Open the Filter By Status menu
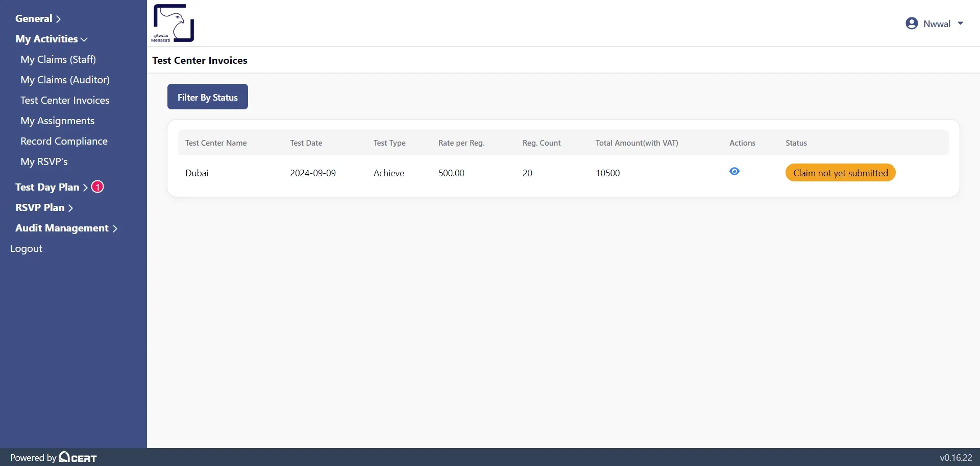The width and height of the screenshot is (980, 466). click(207, 97)
